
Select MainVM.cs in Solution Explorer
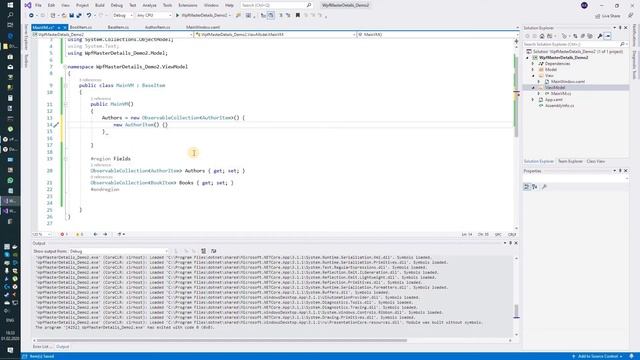pos(561,93)
